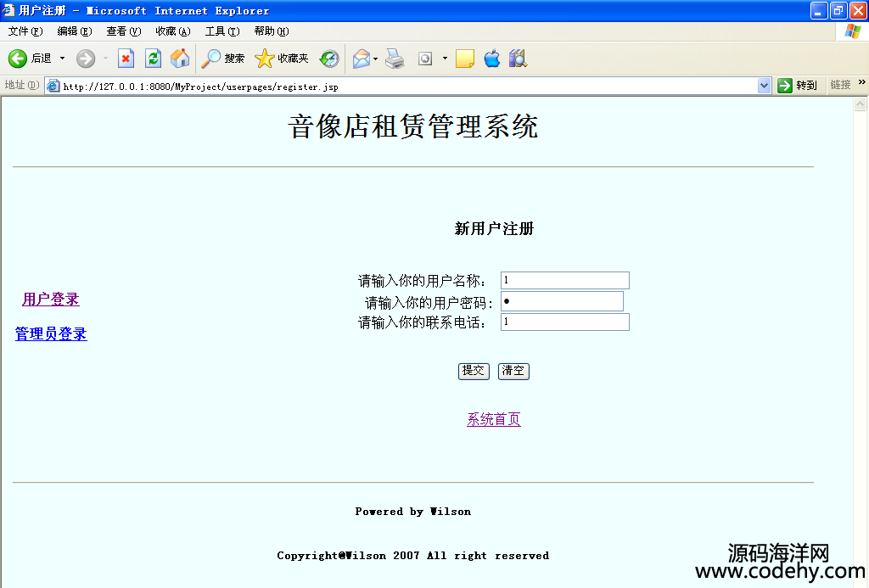869x588 pixels.
Task: Click the Home page icon
Action: coord(180,59)
